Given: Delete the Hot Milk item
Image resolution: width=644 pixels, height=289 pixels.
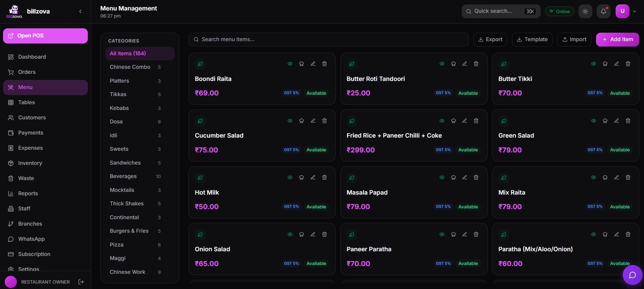Looking at the screenshot, I should [x=325, y=177].
